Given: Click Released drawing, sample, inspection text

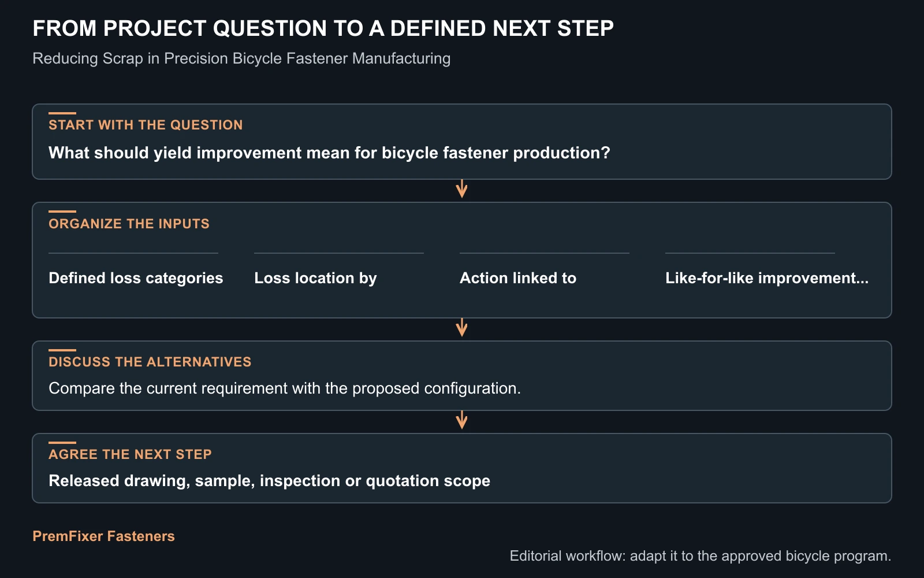Looking at the screenshot, I should 269,480.
